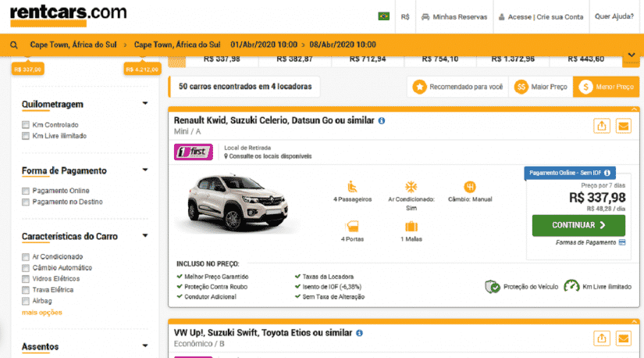The height and width of the screenshot is (358, 644).
Task: Click the Câmbio Manual gear icon
Action: coord(470,186)
